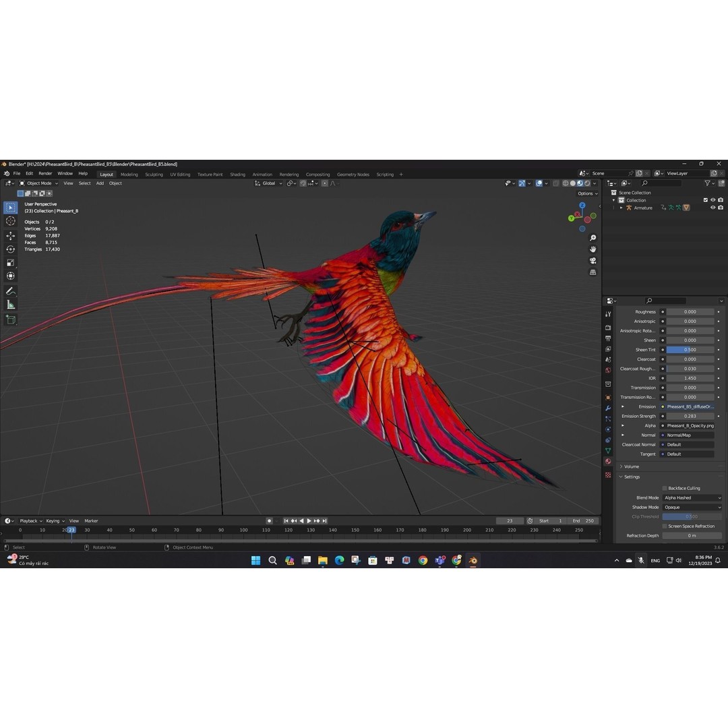
Task: Click the viewport Options button
Action: pos(587,193)
